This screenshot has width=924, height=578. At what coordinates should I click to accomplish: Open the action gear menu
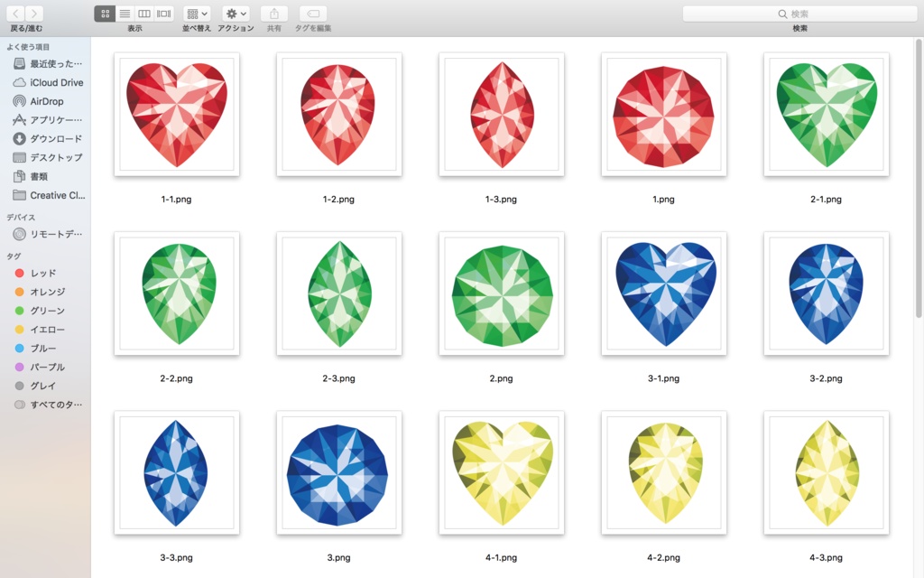click(x=236, y=14)
